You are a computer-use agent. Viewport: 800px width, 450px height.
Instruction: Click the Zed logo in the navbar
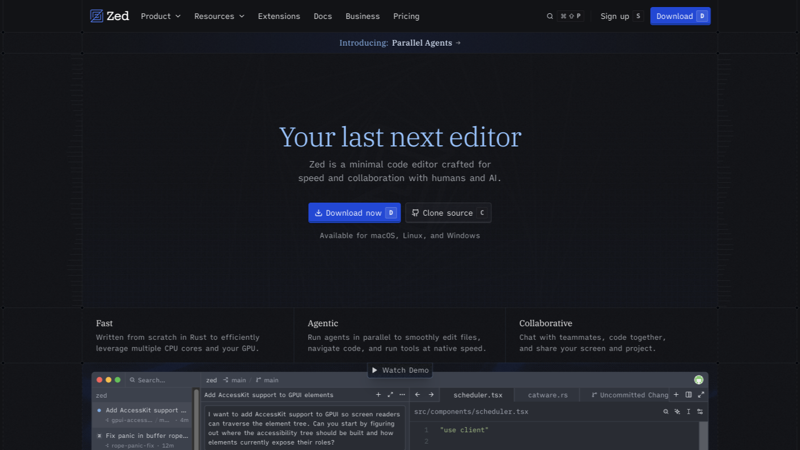click(109, 16)
